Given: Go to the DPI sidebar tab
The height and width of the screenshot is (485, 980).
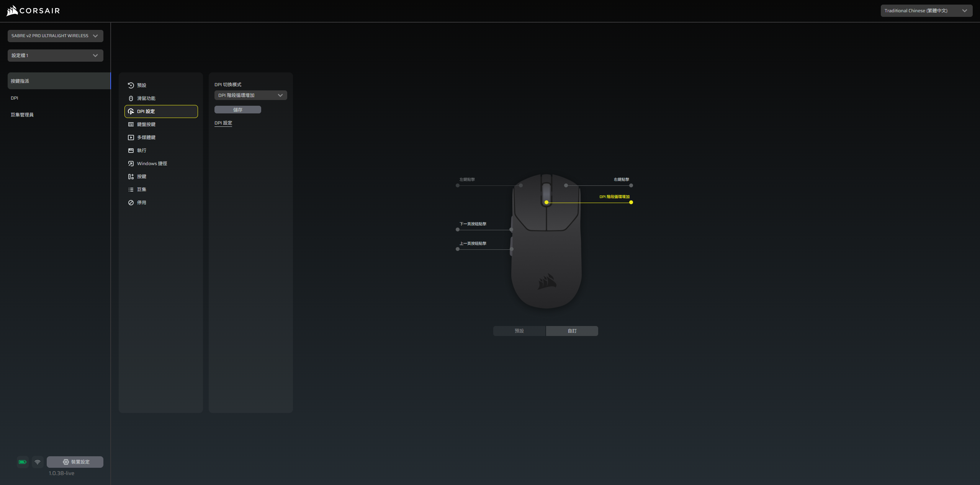Looking at the screenshot, I should click(x=15, y=98).
